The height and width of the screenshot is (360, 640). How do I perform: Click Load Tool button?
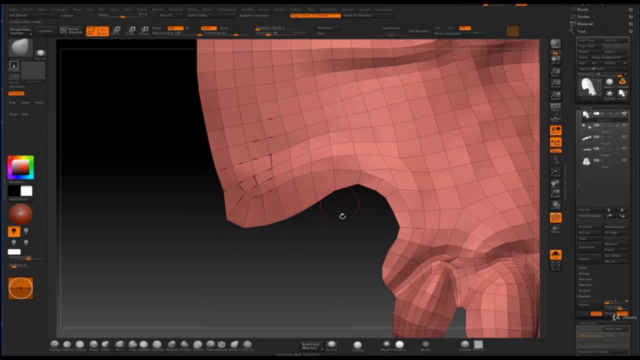coord(589,40)
